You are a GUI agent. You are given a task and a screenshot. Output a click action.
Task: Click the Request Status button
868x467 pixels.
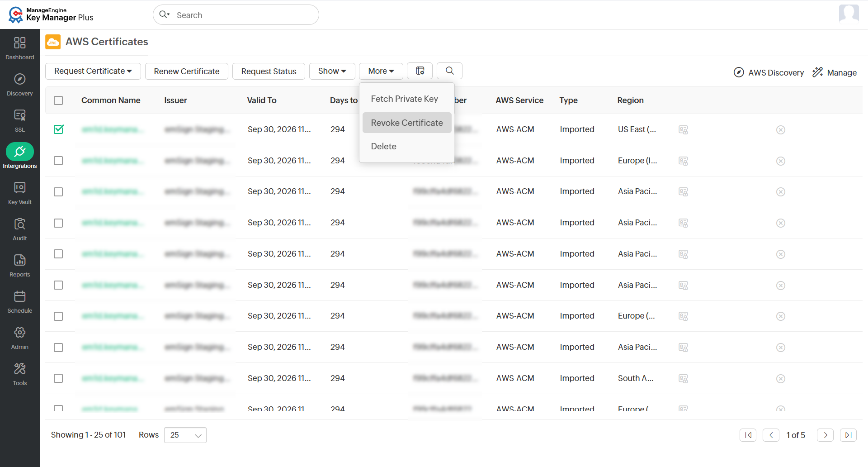[x=269, y=71]
